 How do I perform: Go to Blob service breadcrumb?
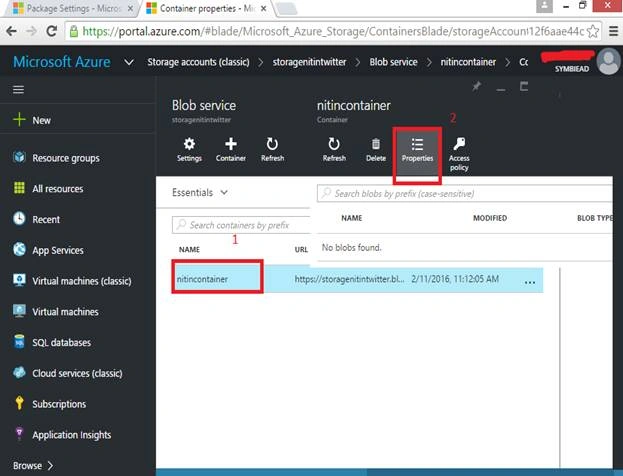point(393,62)
